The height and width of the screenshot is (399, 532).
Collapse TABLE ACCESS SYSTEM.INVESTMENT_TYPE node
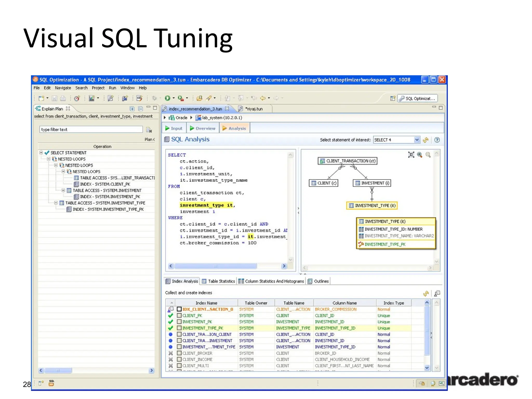click(56, 203)
